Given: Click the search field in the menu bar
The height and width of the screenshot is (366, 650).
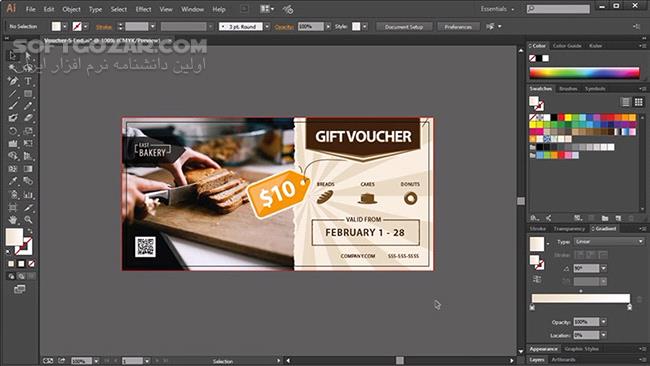Looking at the screenshot, I should click(558, 9).
